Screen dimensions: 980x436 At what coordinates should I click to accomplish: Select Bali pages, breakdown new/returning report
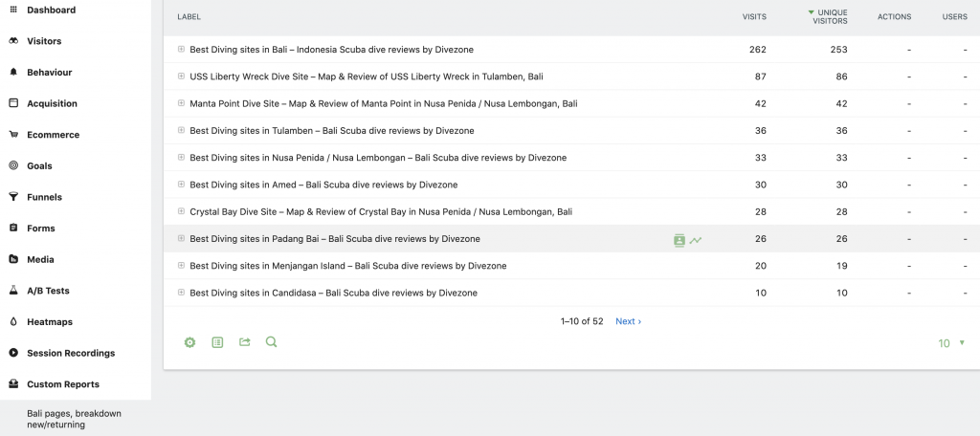(74, 419)
